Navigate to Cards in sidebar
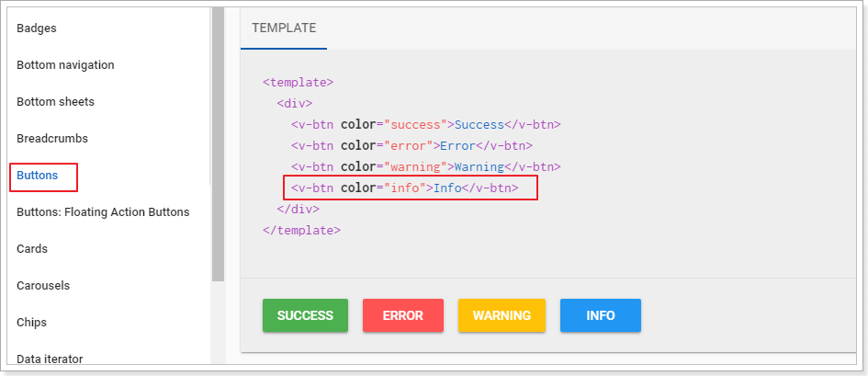Image resolution: width=868 pixels, height=376 pixels. pos(32,249)
